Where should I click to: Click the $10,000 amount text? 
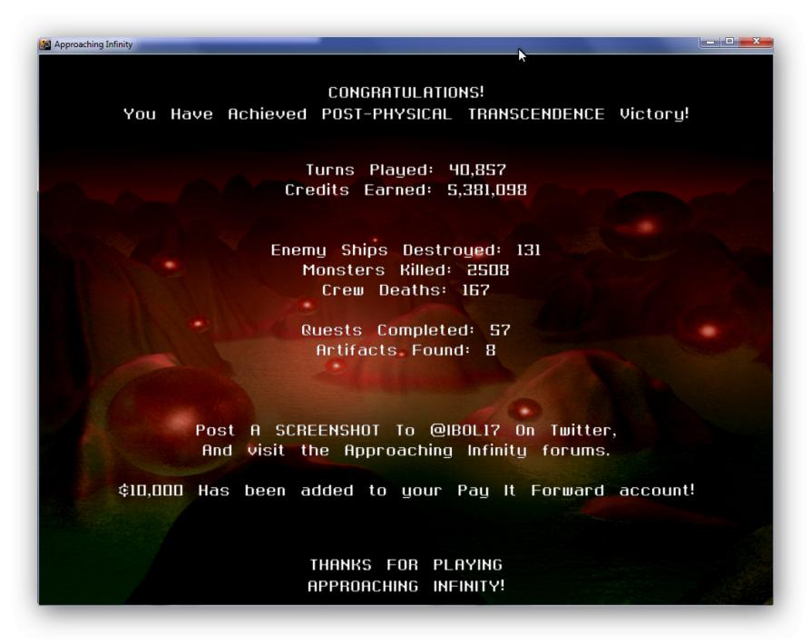151,491
